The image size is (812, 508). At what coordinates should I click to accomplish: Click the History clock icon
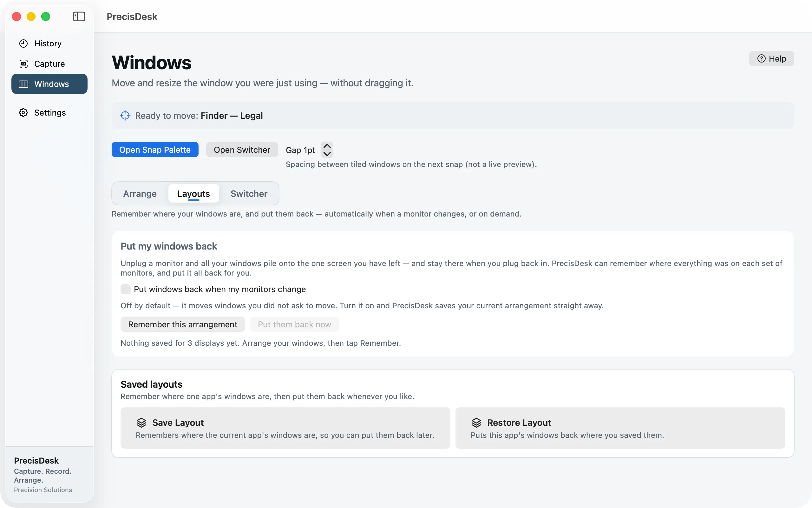coord(23,43)
